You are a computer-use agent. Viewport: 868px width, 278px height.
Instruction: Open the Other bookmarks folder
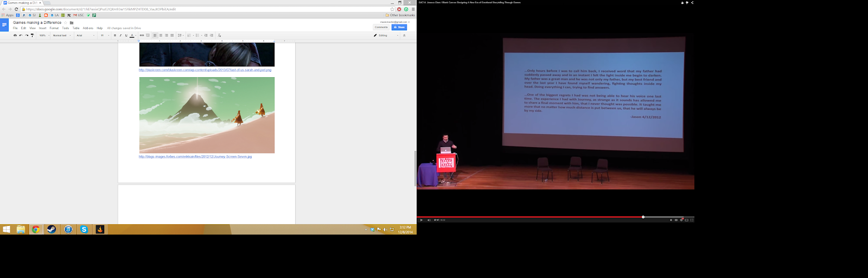coord(400,15)
